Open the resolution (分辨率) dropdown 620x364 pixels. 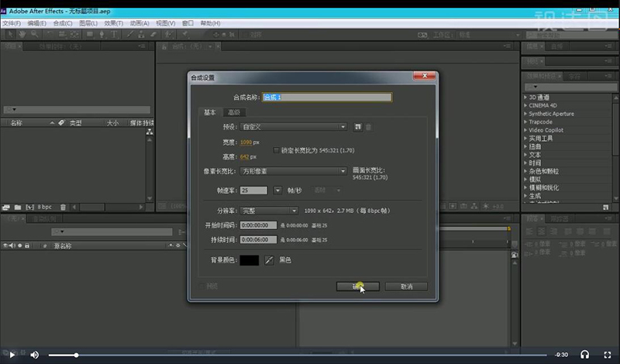pos(269,211)
